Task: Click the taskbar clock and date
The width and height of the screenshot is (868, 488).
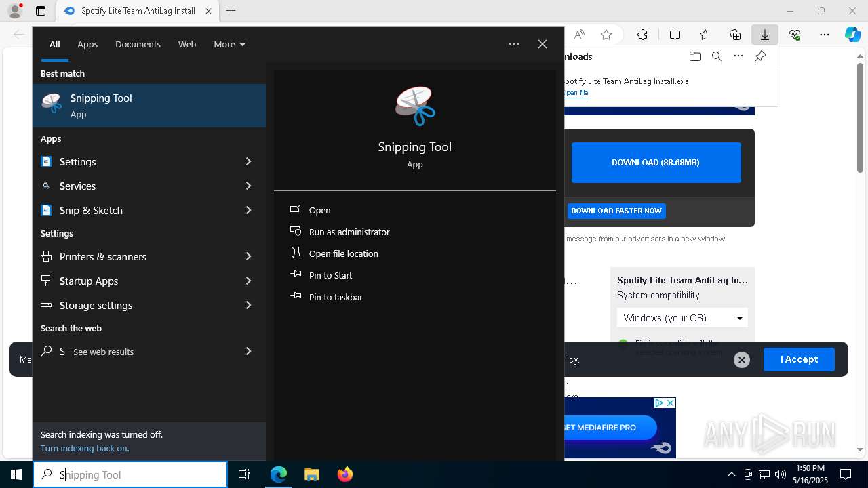Action: click(810, 474)
